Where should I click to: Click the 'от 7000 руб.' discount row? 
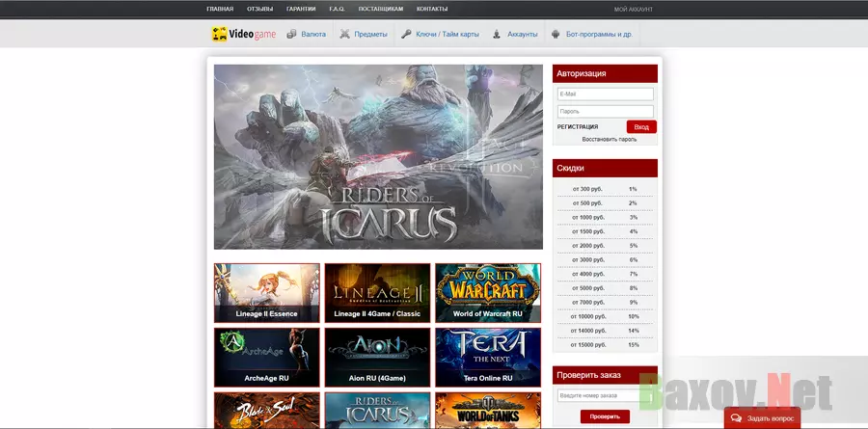coord(605,303)
